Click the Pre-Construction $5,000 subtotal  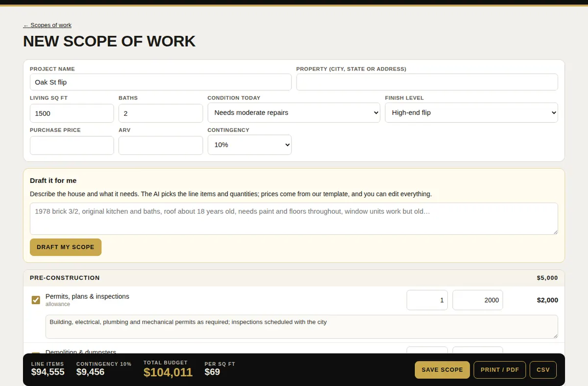[x=547, y=278]
